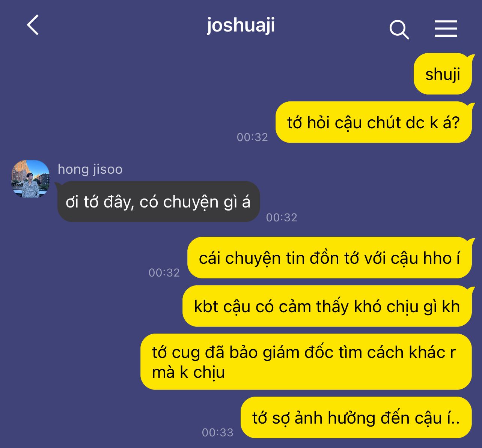Tap "mà k chịu" line in the two-line bubble
The height and width of the screenshot is (448, 482).
(188, 372)
